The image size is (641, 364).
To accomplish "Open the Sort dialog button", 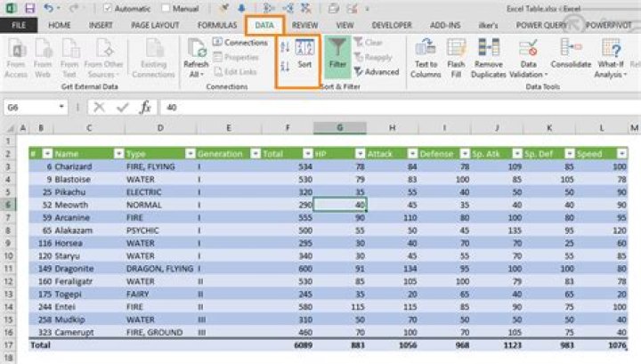I will tap(304, 53).
